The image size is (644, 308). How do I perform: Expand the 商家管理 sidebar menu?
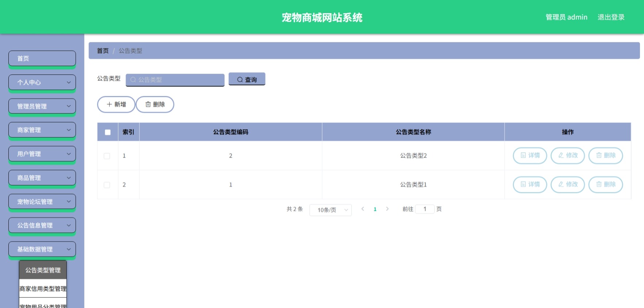pos(42,130)
